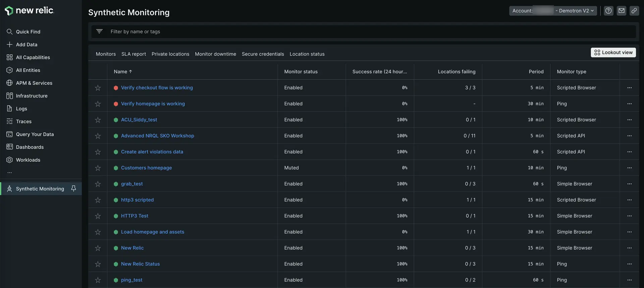Click the Lookout view button
Image resolution: width=644 pixels, height=288 pixels.
coord(613,53)
